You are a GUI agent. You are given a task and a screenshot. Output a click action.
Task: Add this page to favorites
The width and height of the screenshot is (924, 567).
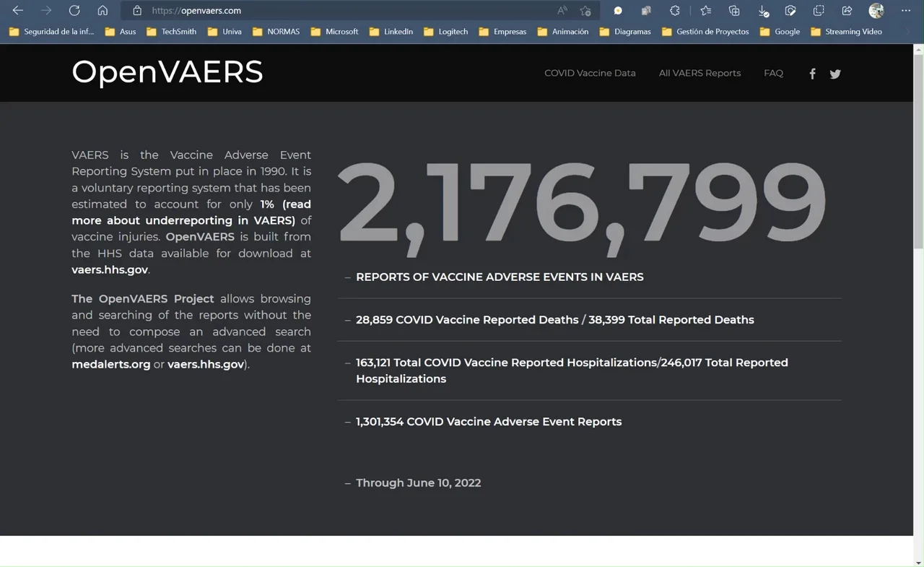point(585,11)
